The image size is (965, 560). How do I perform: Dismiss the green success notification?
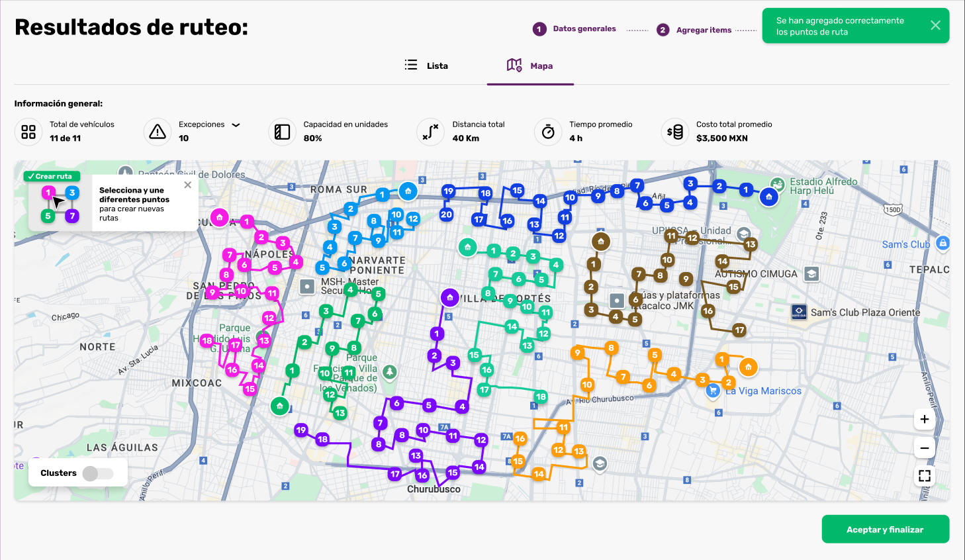tap(935, 25)
